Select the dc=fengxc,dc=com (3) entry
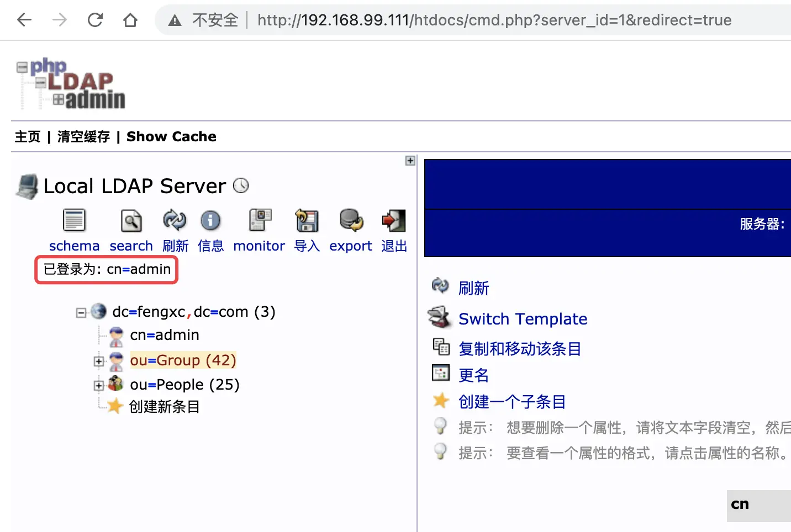791x532 pixels. click(x=193, y=312)
